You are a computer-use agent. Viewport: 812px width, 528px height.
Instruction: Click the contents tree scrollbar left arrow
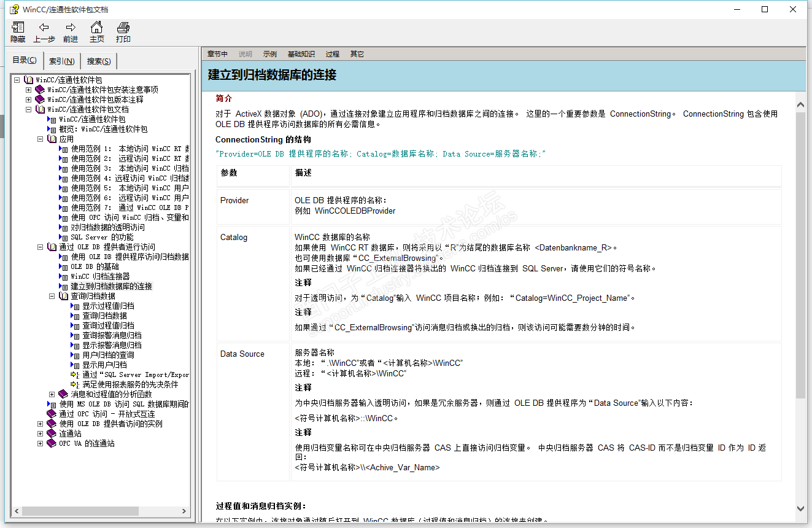[x=17, y=511]
